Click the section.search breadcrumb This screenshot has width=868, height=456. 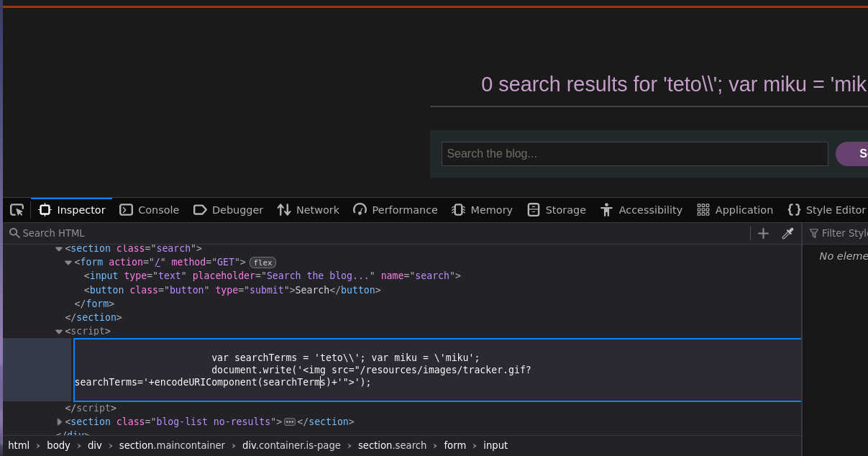[392, 445]
